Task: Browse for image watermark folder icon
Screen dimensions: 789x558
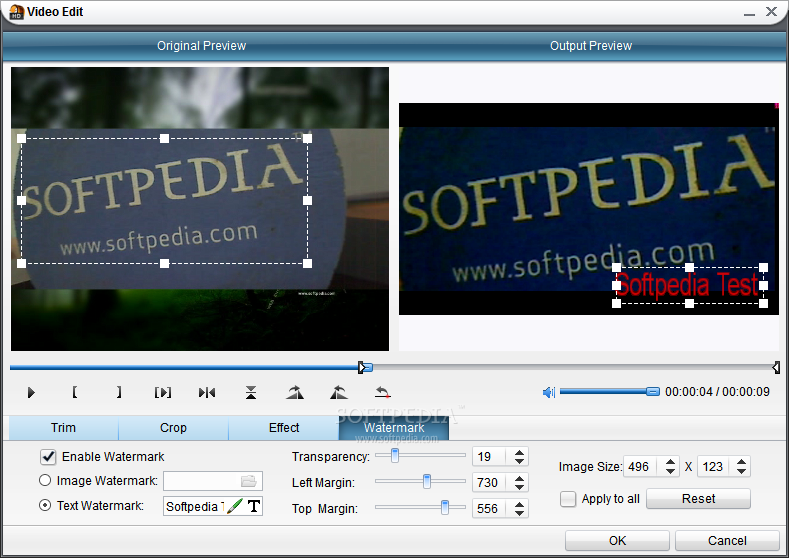Action: pyautogui.click(x=249, y=481)
